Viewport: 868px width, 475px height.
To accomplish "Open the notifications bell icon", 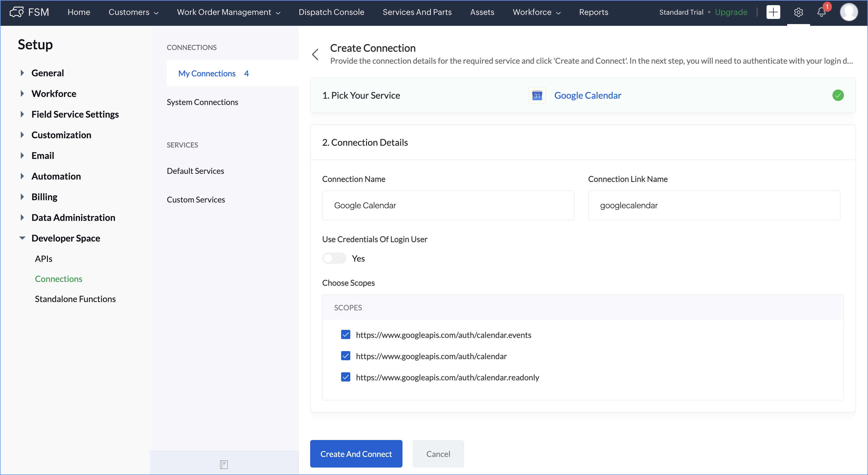I will (822, 12).
